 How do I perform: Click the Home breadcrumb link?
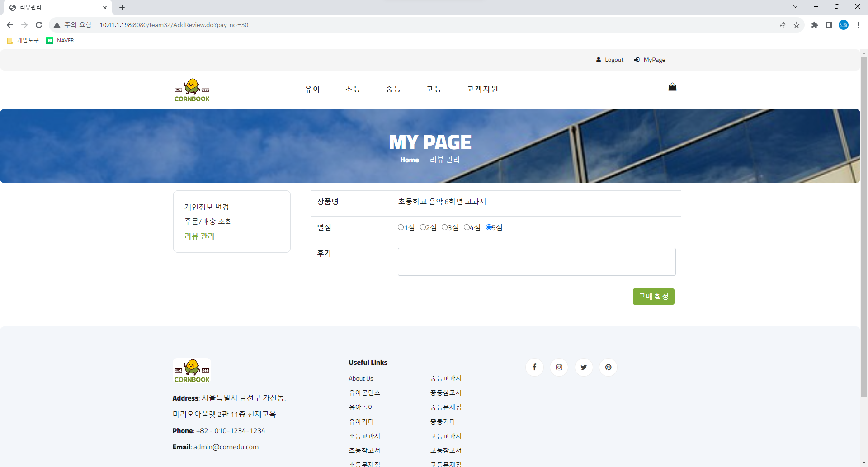[x=410, y=160]
